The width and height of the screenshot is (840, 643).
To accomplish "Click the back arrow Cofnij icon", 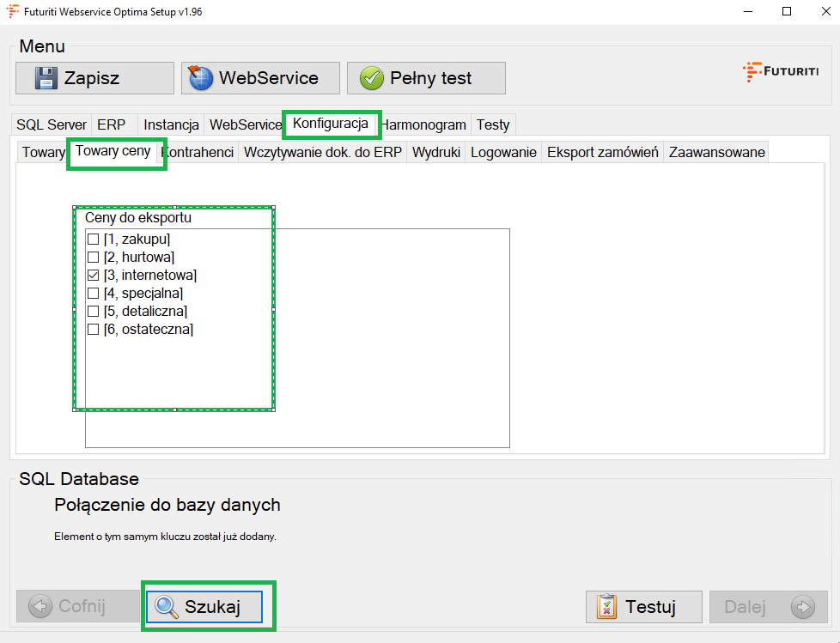I will click(40, 607).
